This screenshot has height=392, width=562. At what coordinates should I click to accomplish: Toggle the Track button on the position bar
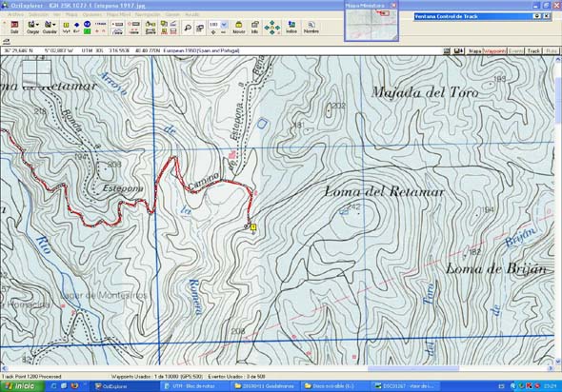point(533,51)
